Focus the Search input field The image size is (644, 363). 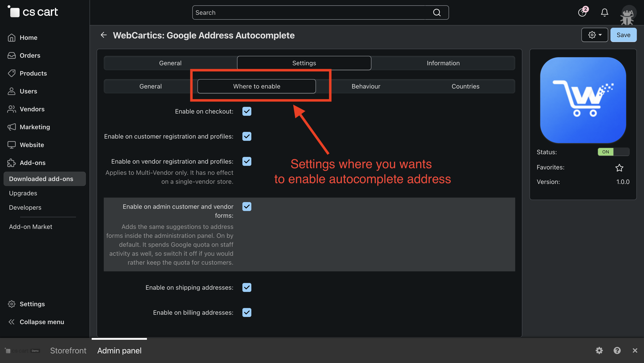click(309, 13)
